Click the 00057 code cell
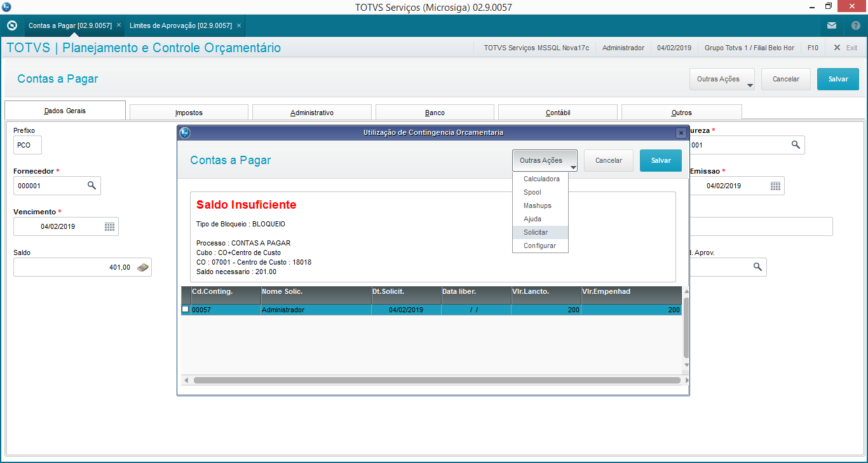 pos(226,310)
